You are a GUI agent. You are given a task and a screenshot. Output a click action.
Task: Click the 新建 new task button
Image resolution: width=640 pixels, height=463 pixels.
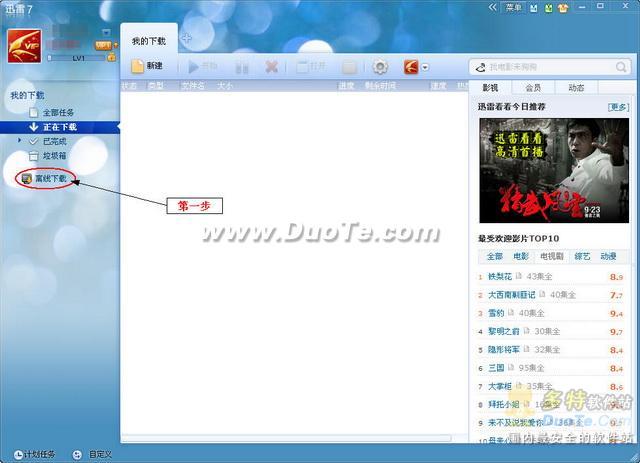point(147,66)
